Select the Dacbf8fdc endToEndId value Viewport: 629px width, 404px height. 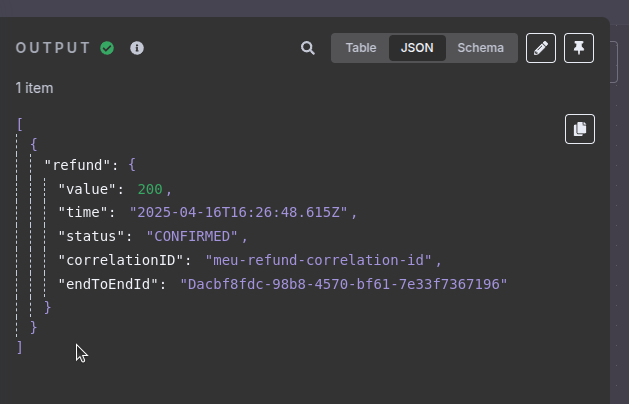pos(344,284)
